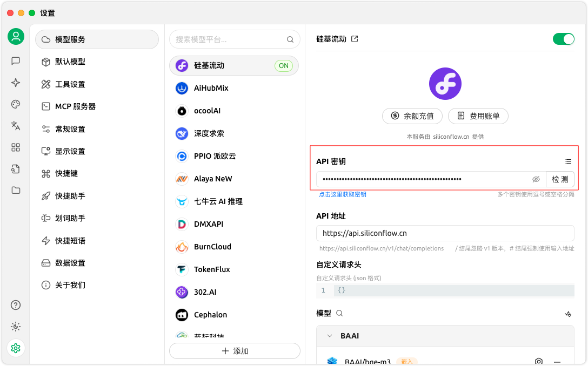Image resolution: width=588 pixels, height=366 pixels.
Task: Open the agents sparkle sidebar icon
Action: [16, 83]
